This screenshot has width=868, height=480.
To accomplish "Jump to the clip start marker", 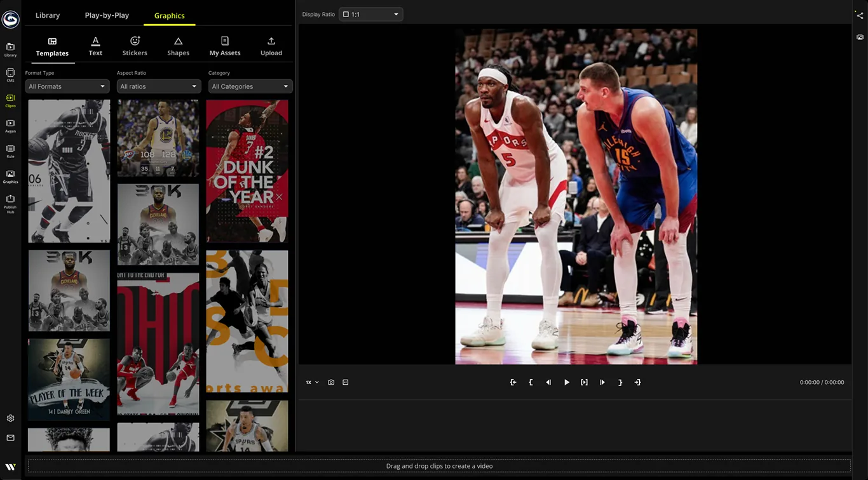I will [x=513, y=382].
